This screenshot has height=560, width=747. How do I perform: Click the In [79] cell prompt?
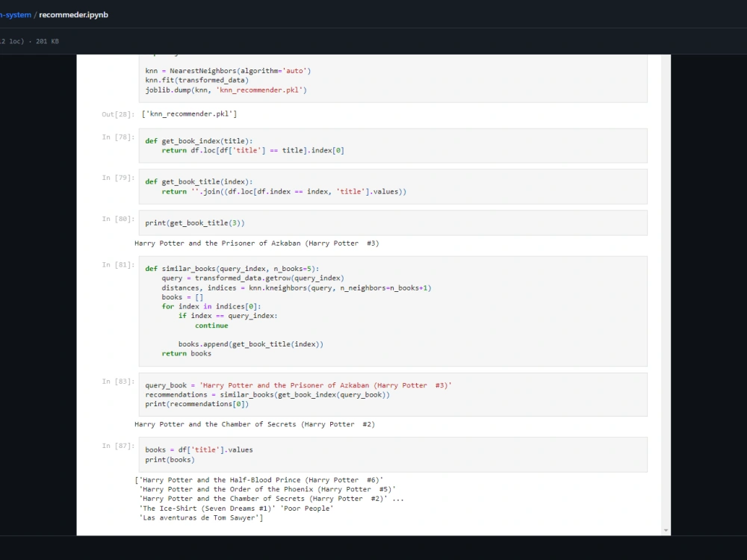118,178
